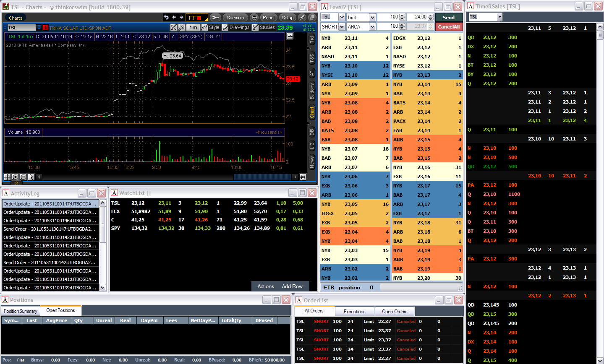604x364 pixels.
Task: Select All Orders tab
Action: tap(314, 311)
